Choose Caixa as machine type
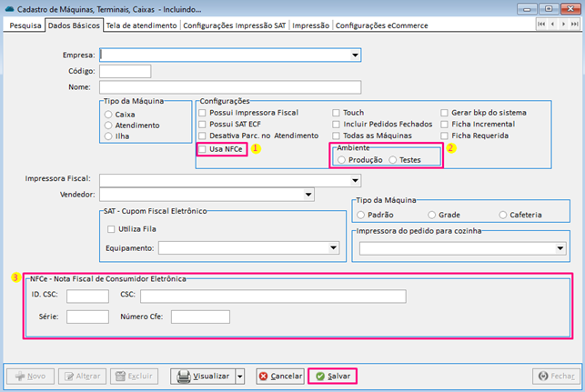 (x=109, y=115)
